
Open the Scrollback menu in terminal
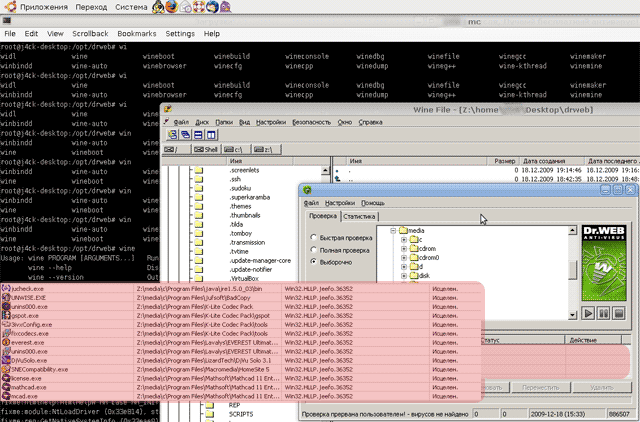pyautogui.click(x=90, y=33)
